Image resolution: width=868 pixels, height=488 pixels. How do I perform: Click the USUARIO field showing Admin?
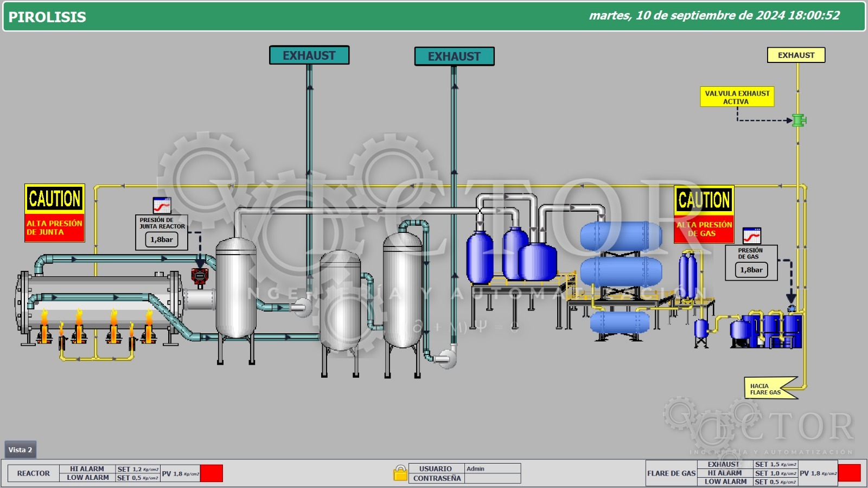coord(492,468)
